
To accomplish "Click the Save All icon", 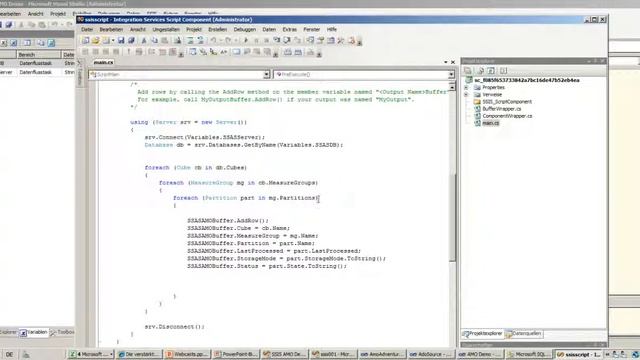I will (131, 40).
